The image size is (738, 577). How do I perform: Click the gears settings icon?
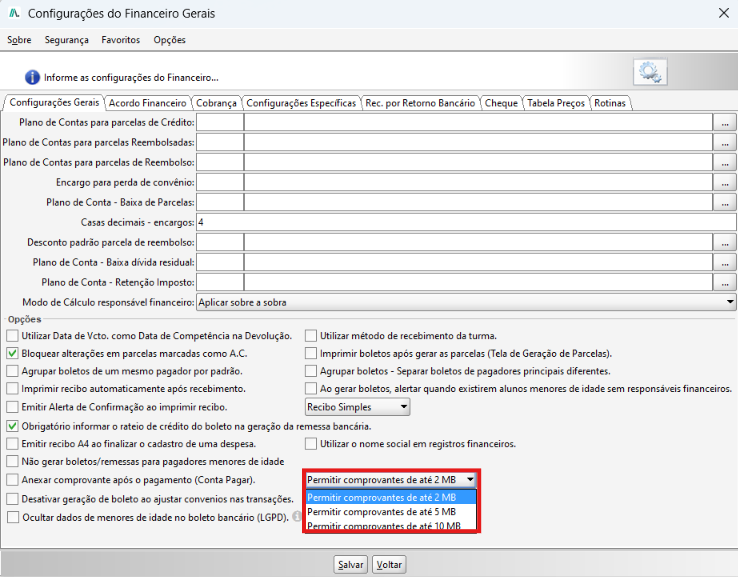pyautogui.click(x=650, y=72)
